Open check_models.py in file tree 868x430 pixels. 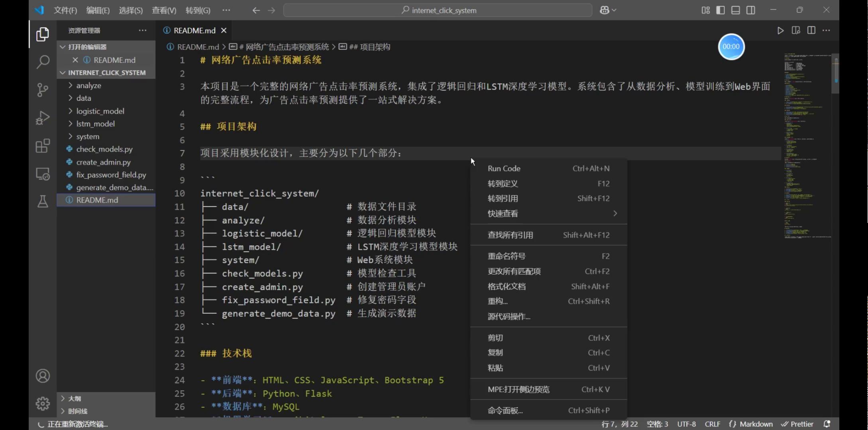click(x=106, y=149)
